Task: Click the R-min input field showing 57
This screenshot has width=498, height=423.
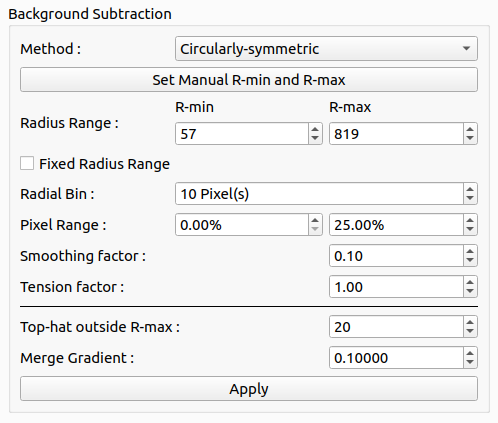Action: pos(242,134)
